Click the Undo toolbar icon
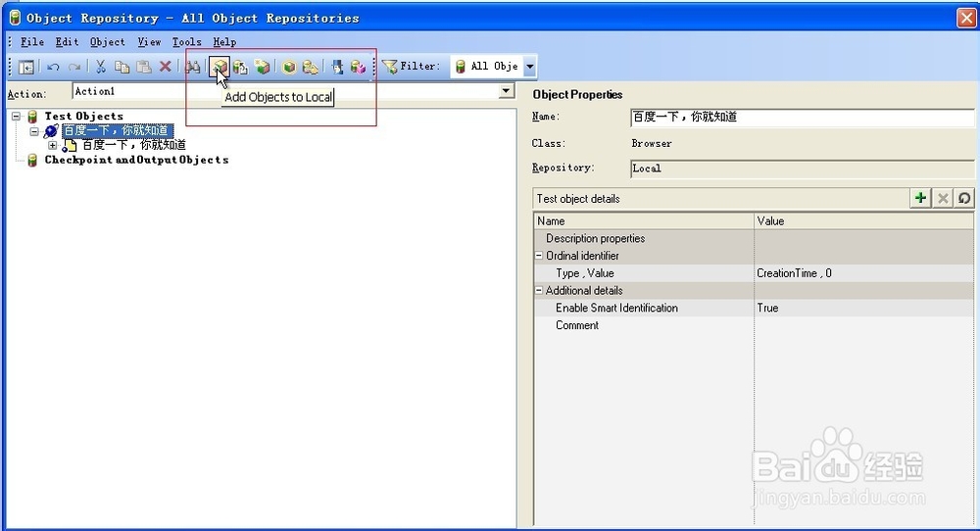 tap(54, 67)
